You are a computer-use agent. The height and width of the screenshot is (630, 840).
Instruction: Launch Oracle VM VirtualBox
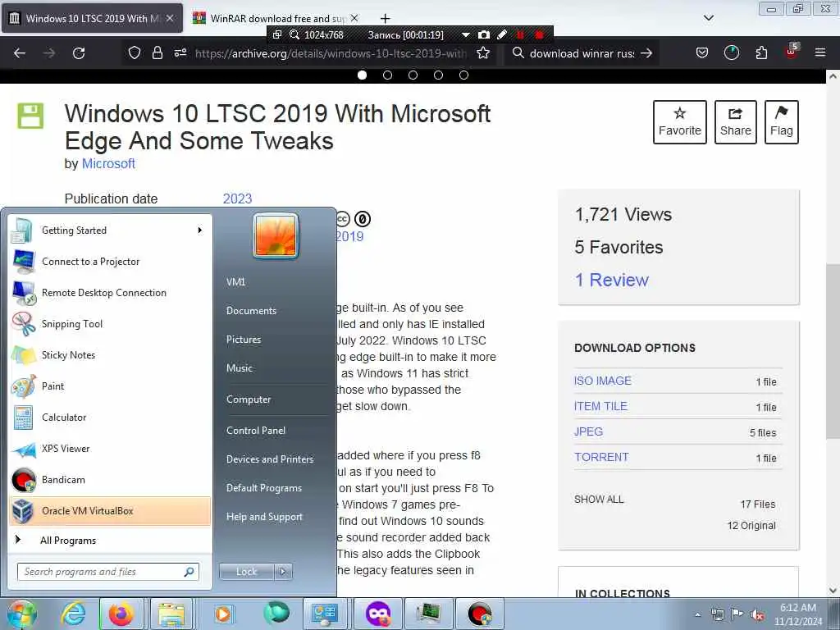coord(110,510)
